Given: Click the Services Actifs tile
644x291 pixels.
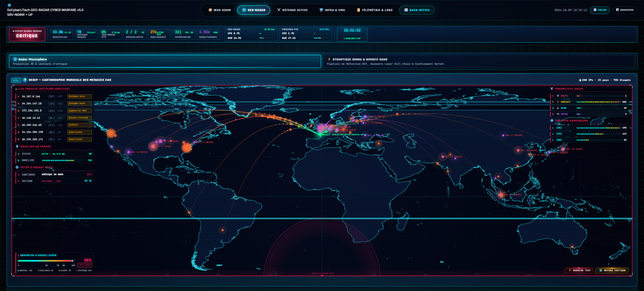Looking at the screenshot, I should [135, 34].
